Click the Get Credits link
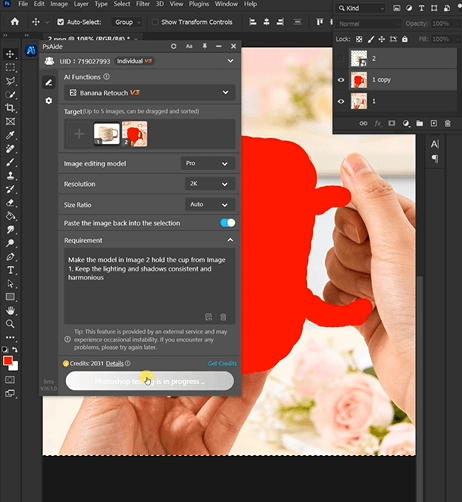Image resolution: width=462 pixels, height=502 pixels. coord(222,363)
